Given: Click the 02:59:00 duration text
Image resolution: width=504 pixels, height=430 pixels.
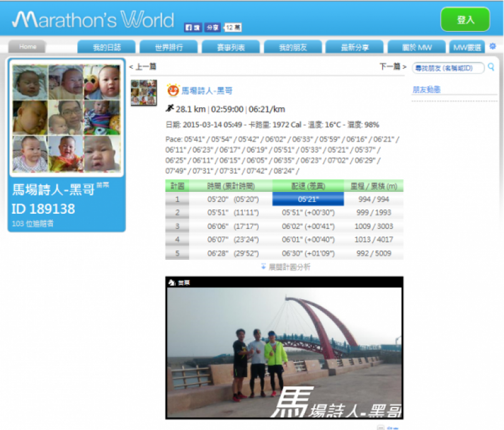Looking at the screenshot, I should [227, 109].
